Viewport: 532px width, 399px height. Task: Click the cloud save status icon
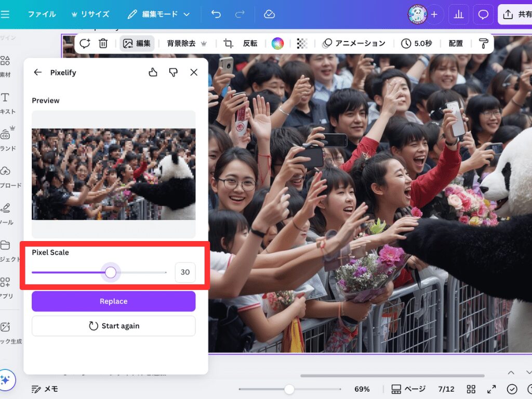click(269, 15)
